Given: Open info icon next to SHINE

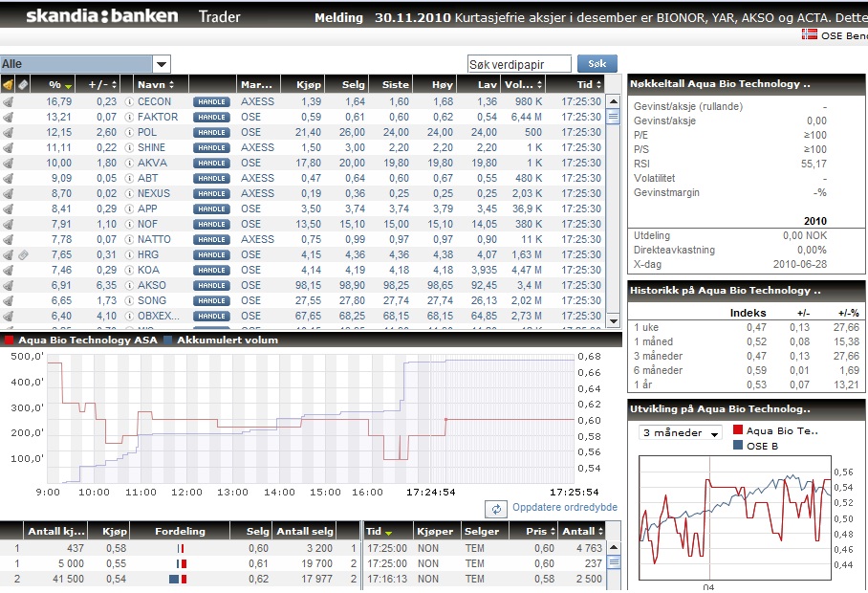Looking at the screenshot, I should point(129,148).
